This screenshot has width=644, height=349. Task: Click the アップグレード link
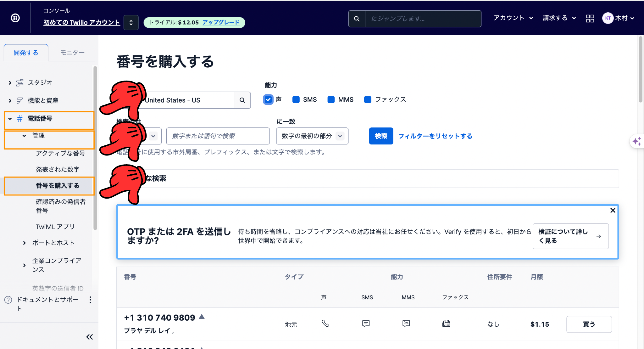point(221,22)
